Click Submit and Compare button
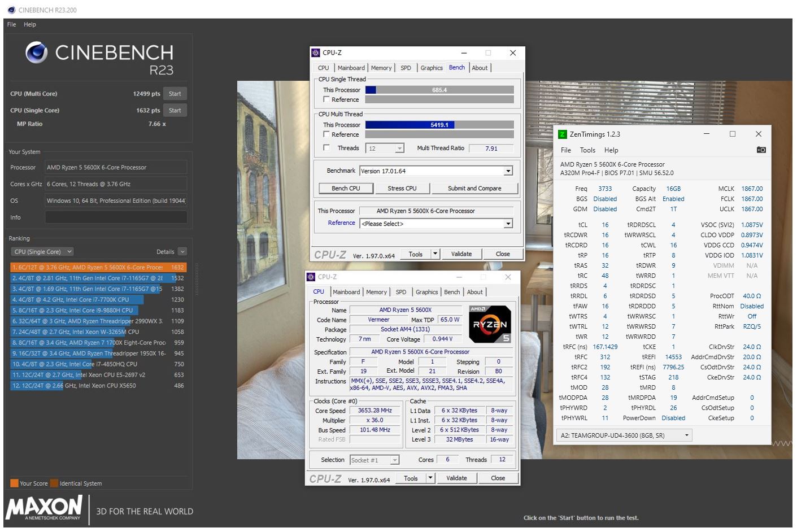The image size is (797, 532). 474,188
